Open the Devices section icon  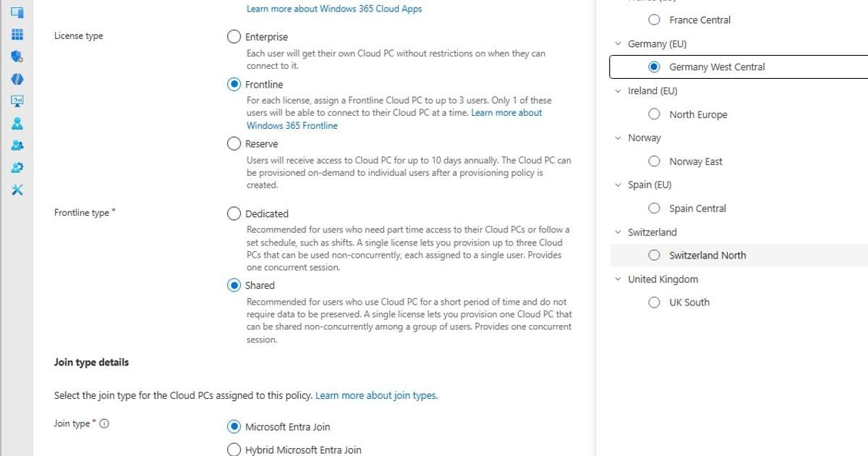point(16,12)
